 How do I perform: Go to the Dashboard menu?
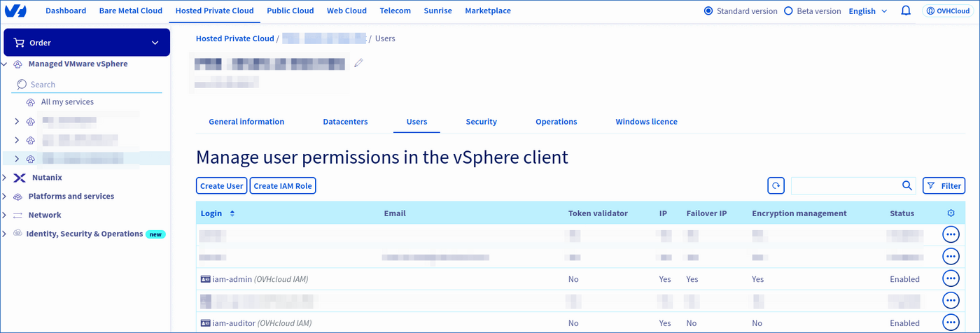click(66, 11)
